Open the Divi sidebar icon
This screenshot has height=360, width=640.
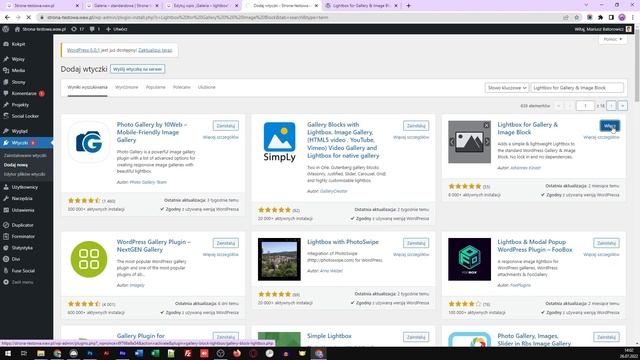coord(6,259)
